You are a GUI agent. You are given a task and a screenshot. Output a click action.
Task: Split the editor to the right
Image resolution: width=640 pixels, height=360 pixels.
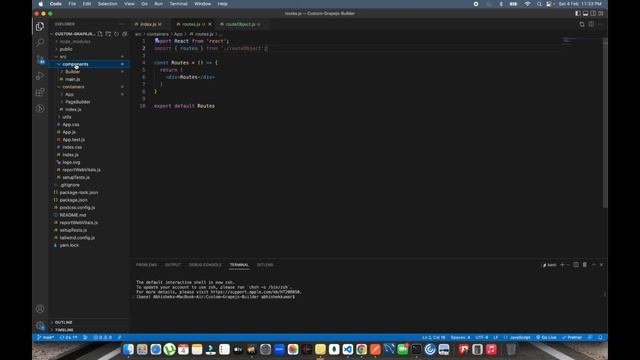pos(591,24)
